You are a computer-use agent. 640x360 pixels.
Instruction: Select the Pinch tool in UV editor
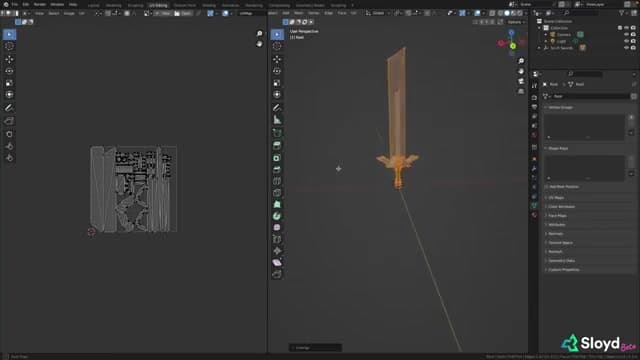[x=9, y=158]
